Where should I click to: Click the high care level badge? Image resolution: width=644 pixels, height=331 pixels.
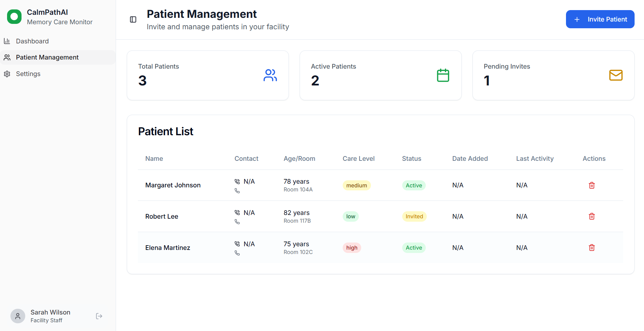tap(352, 248)
